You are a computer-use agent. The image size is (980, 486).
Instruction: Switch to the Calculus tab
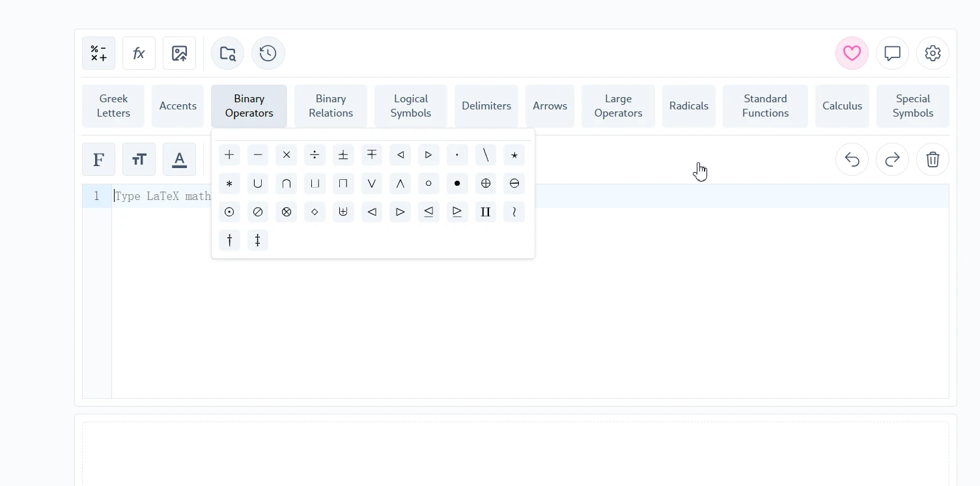click(842, 106)
